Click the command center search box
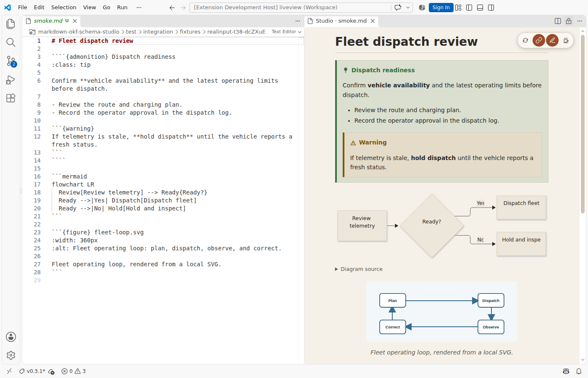Screen dimensions: 588x378 290,8
